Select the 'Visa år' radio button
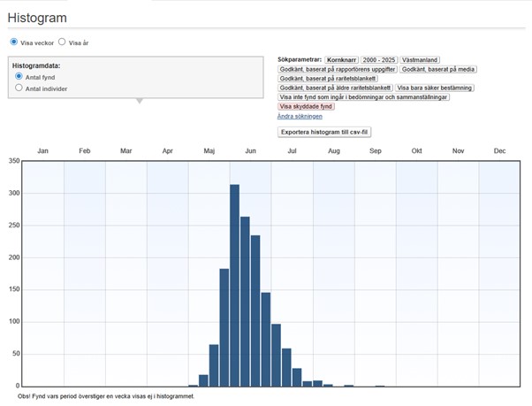532x406 pixels. click(62, 42)
